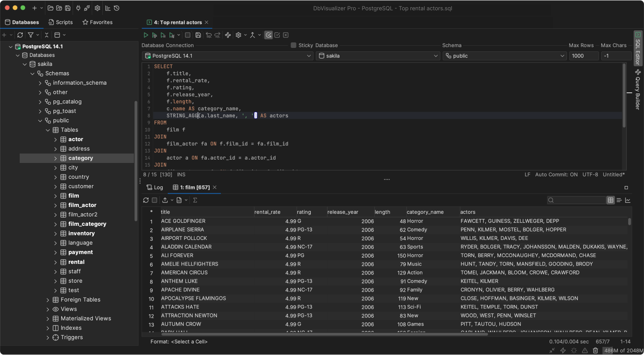This screenshot has height=355, width=644.
Task: Click the garbage collection trash icon
Action: click(595, 350)
